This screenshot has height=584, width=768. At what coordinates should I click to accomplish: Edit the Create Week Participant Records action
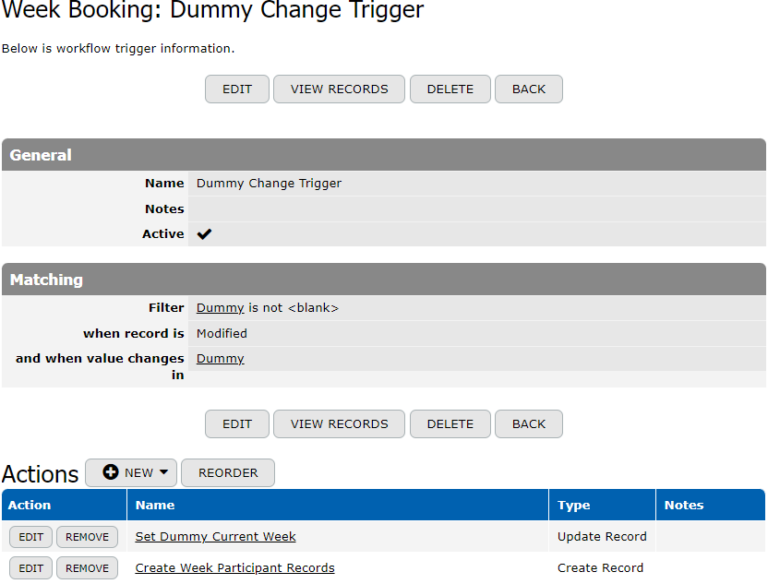pos(31,568)
